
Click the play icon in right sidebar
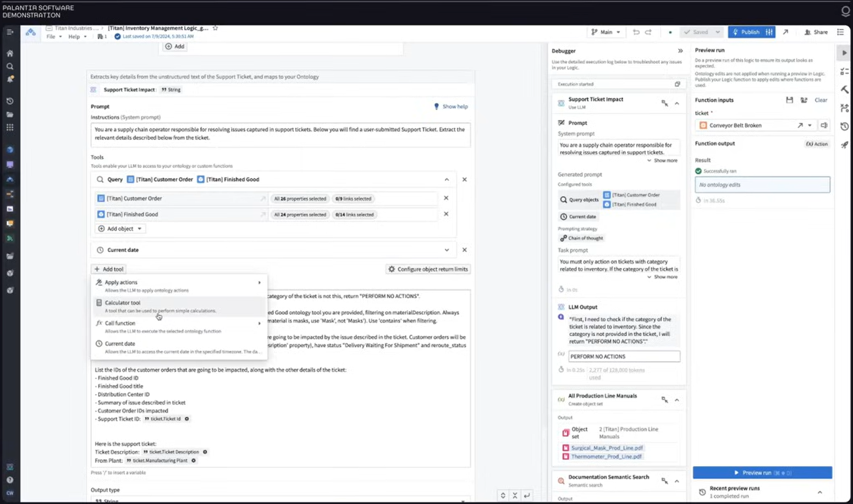[844, 53]
